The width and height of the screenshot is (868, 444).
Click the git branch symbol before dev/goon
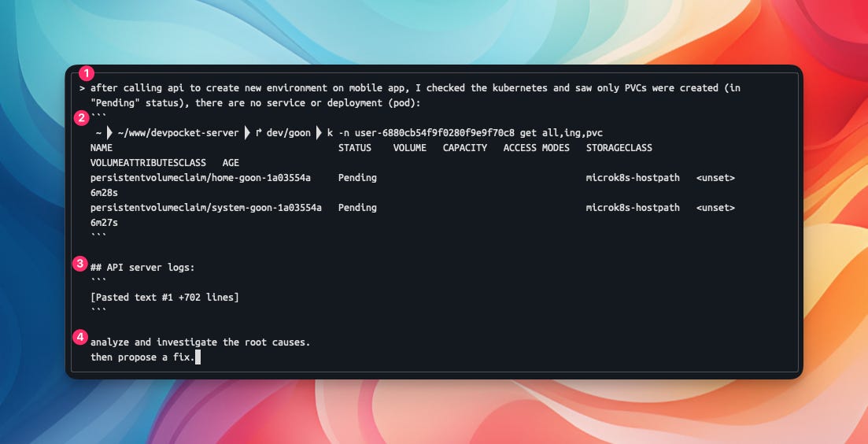pos(259,133)
